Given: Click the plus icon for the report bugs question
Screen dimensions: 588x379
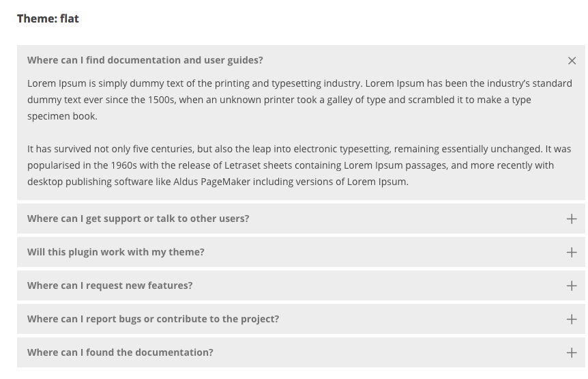Looking at the screenshot, I should point(572,320).
